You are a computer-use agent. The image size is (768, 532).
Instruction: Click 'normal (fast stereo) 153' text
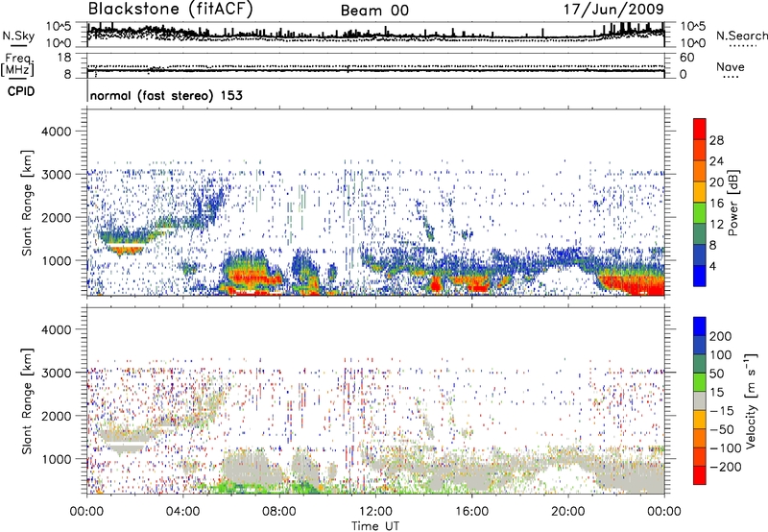pyautogui.click(x=166, y=95)
